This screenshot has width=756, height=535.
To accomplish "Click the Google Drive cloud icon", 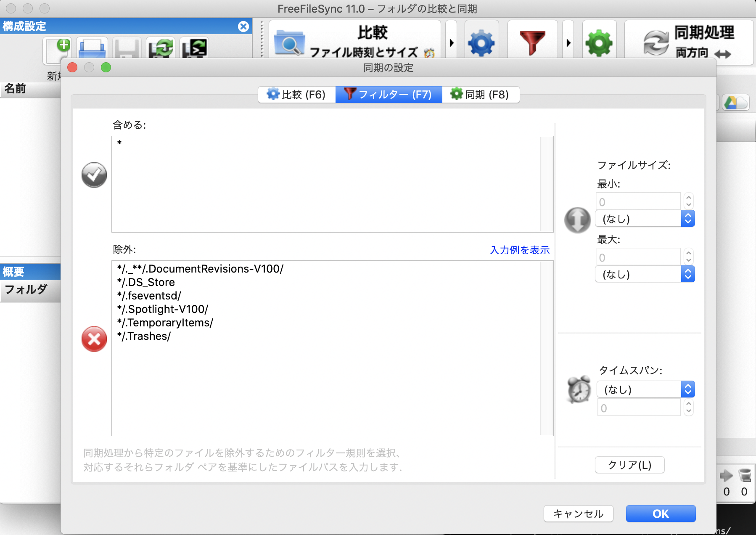I will (x=736, y=102).
